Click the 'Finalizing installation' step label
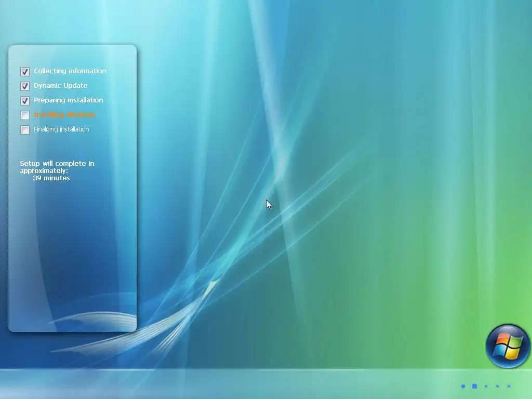The height and width of the screenshot is (399, 532). pos(61,129)
